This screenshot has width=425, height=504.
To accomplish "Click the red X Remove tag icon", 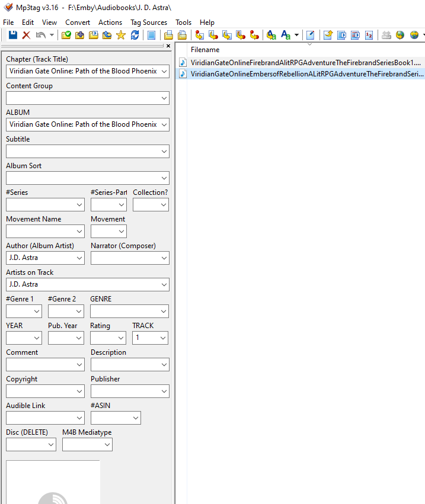I will [27, 35].
